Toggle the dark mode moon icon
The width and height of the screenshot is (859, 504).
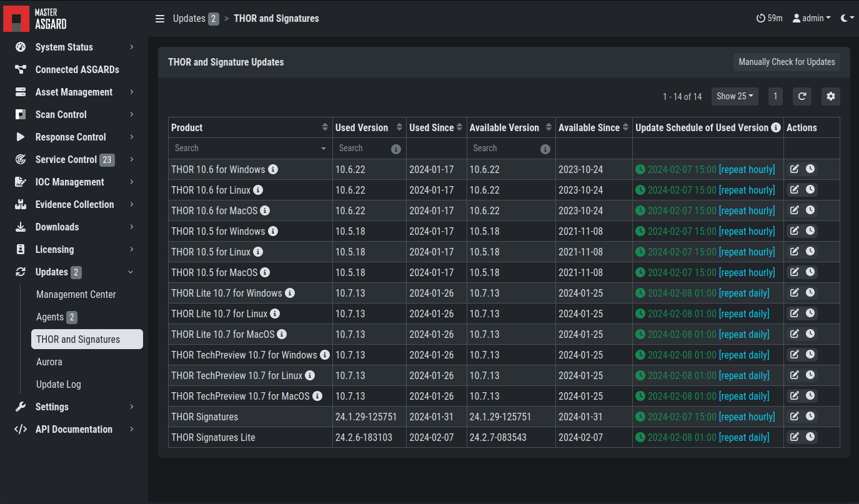pyautogui.click(x=847, y=18)
